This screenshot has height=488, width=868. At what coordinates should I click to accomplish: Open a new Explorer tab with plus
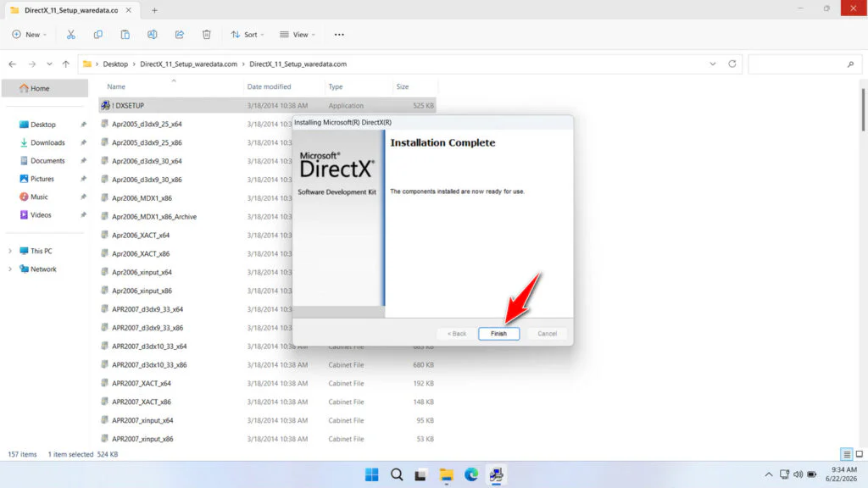[154, 10]
